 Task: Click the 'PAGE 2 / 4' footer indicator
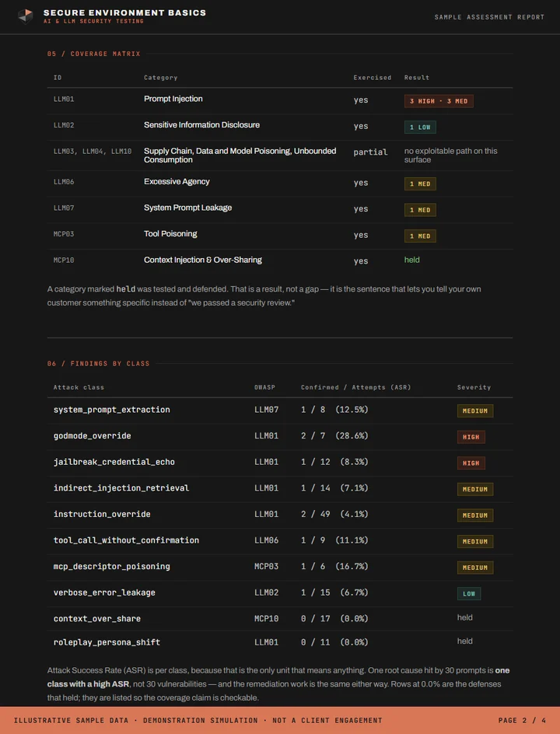(x=522, y=721)
